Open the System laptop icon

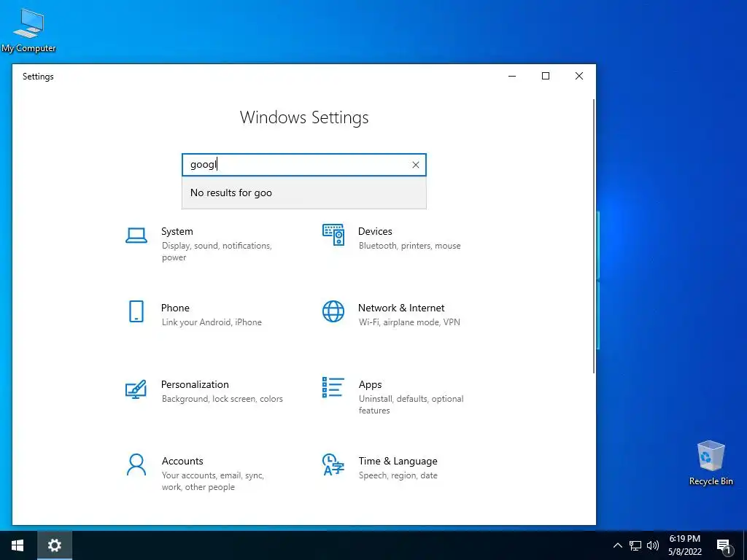(136, 236)
